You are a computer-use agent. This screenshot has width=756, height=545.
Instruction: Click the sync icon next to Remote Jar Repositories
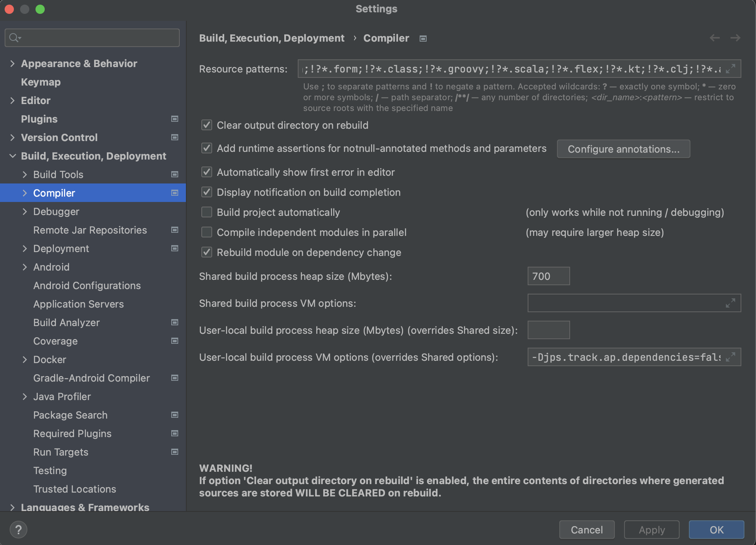coord(175,229)
